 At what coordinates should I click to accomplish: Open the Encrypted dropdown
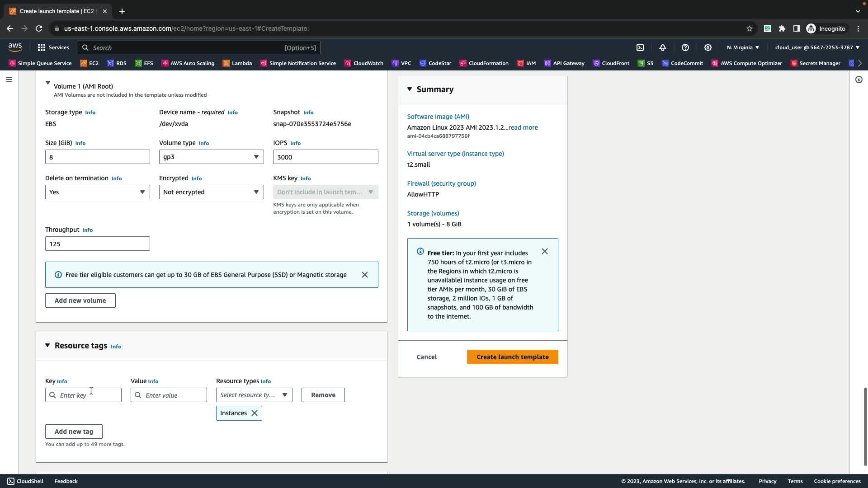click(x=211, y=192)
